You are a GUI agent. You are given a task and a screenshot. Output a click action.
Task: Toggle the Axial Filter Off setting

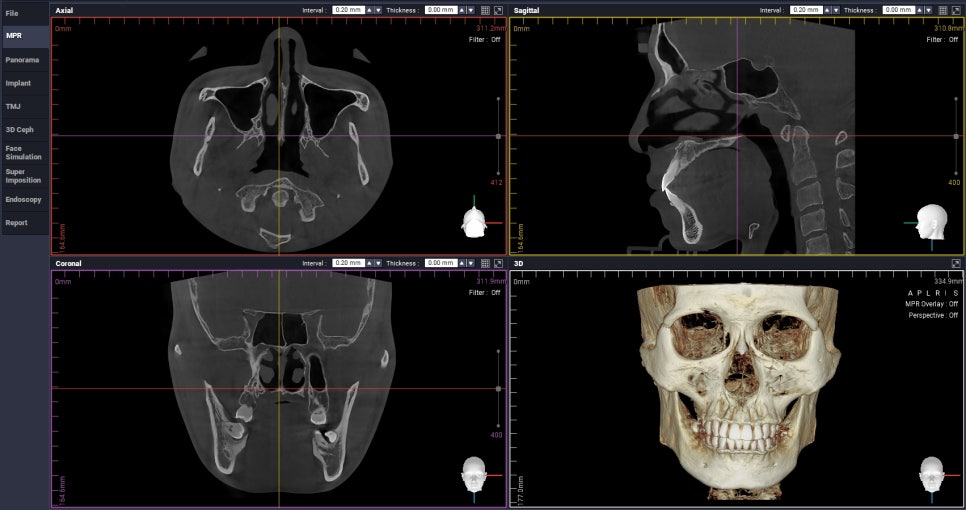click(485, 39)
